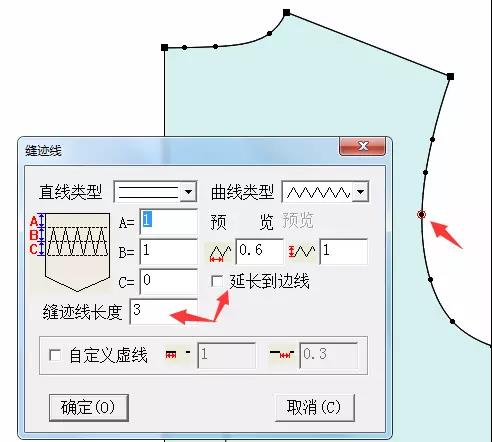Viewport: 492px width, 442px height.
Task: Select the square node at neck point
Action: (286, 13)
